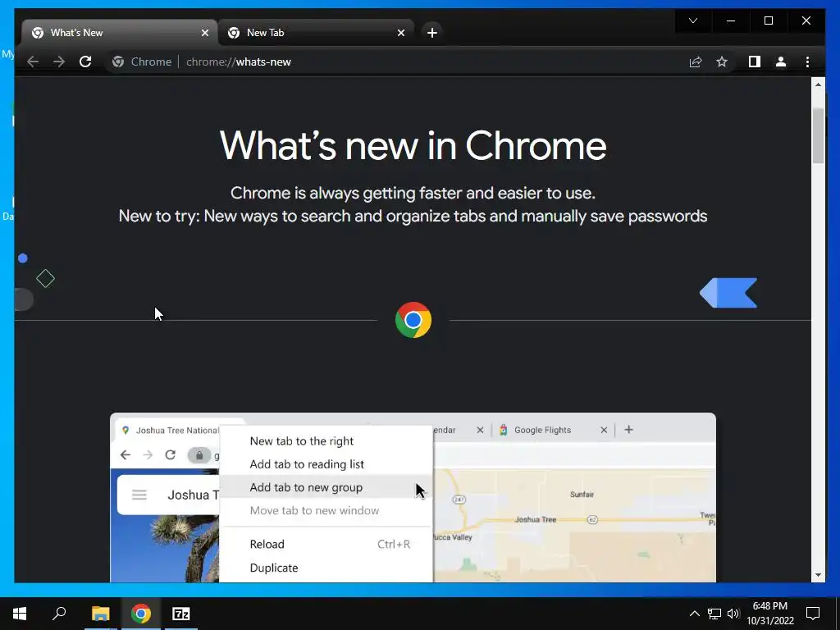
Task: Open Windows taskbar search
Action: point(59,614)
